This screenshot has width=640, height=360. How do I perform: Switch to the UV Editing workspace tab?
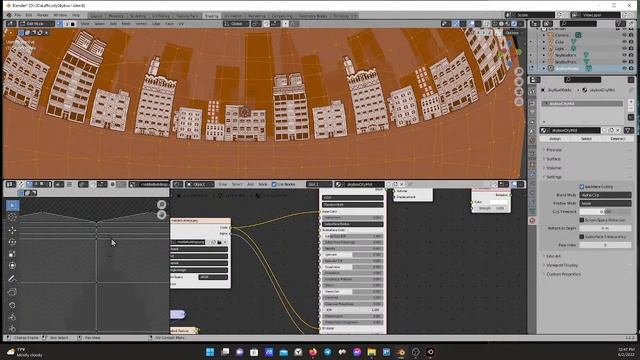pos(161,16)
